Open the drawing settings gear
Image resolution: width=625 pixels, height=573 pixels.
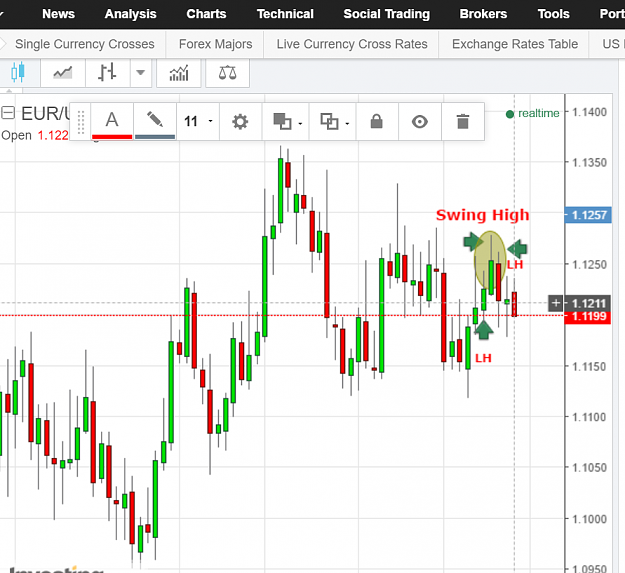point(240,121)
